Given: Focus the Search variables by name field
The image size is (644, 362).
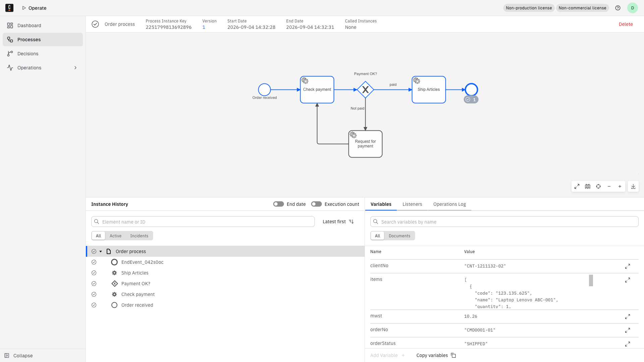Looking at the screenshot, I should pyautogui.click(x=504, y=222).
